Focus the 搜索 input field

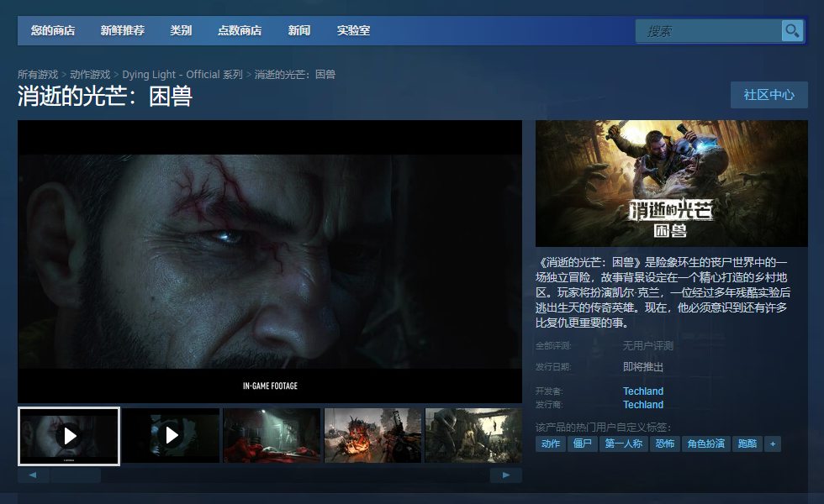[708, 31]
